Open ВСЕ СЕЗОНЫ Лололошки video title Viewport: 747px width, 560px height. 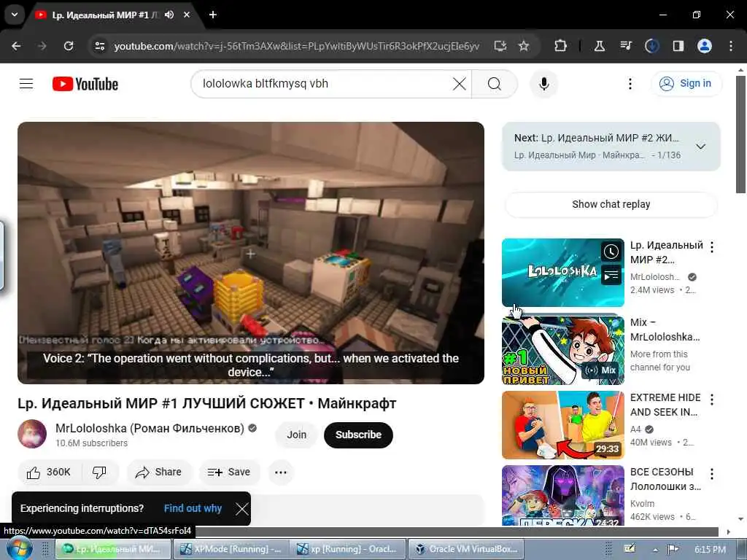coord(665,479)
